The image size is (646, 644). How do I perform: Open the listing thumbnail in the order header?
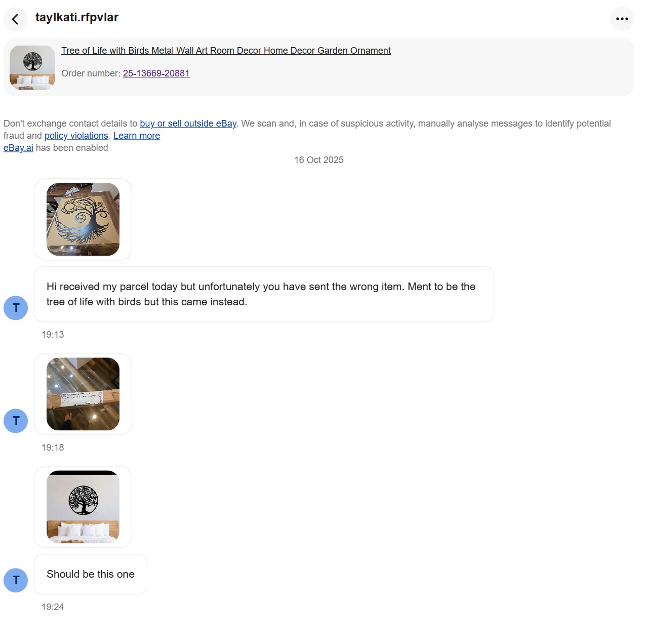tap(32, 68)
